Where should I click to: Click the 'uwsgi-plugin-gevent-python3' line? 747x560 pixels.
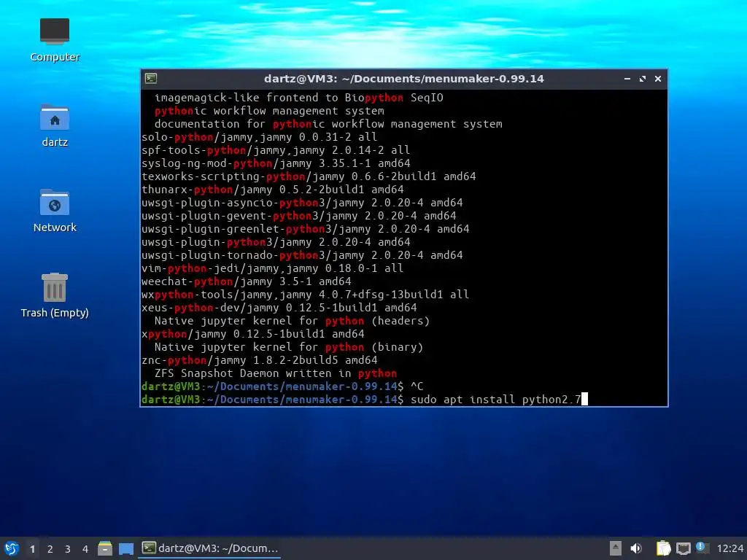[x=298, y=216]
